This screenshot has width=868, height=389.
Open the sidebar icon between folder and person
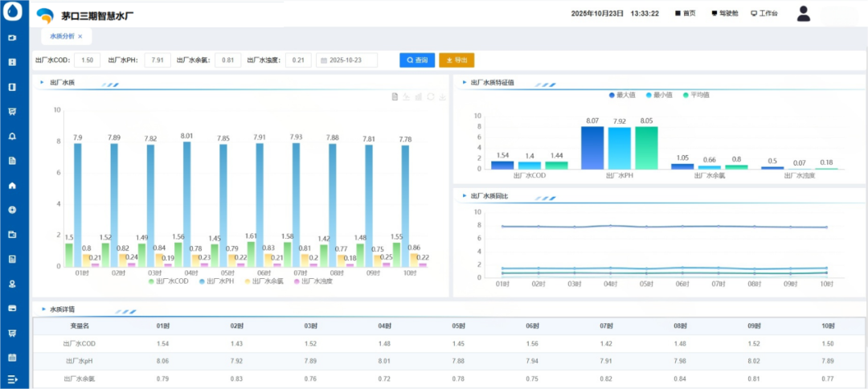[x=12, y=259]
